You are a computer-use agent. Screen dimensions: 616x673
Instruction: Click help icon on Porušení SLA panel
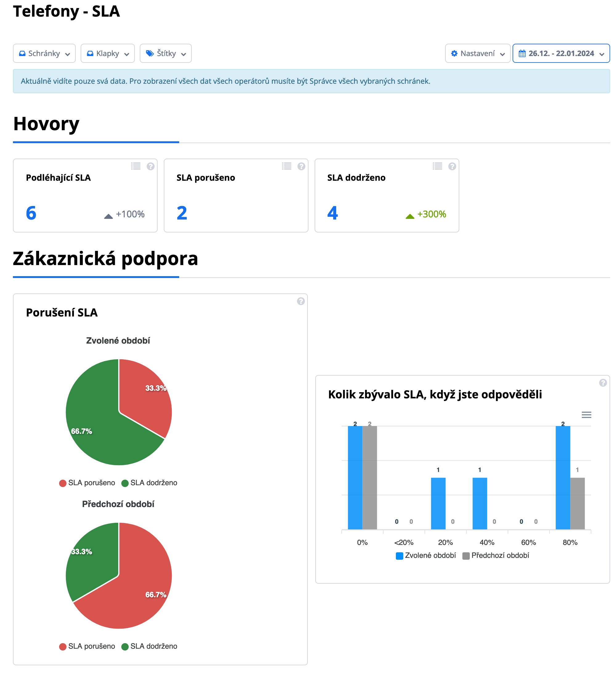coord(301,301)
